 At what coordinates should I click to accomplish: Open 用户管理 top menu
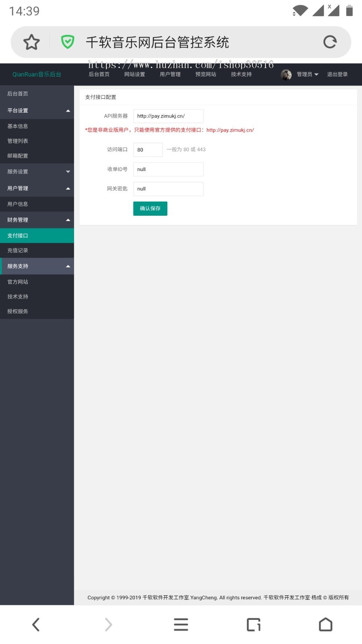[x=170, y=74]
